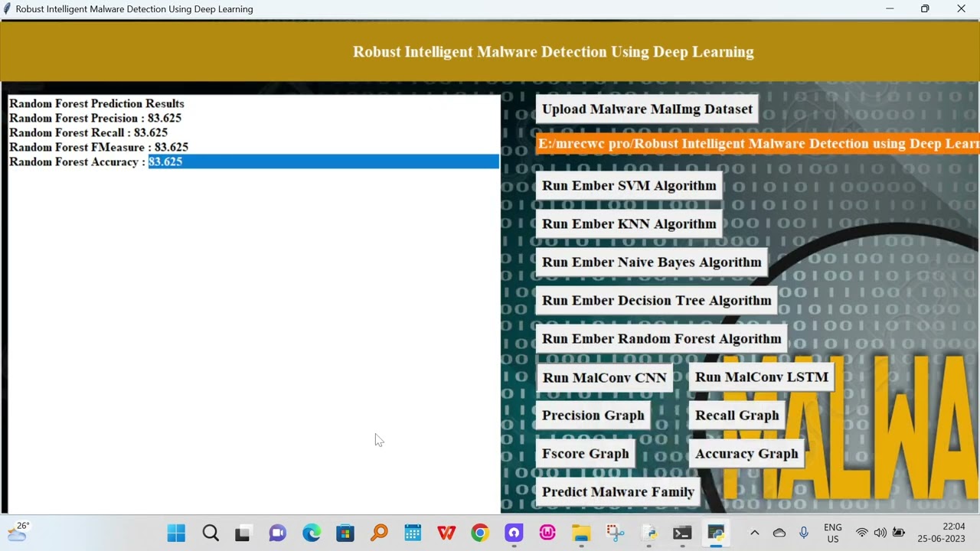Open OneDrive cloud tray icon
The image size is (980, 551).
pos(779,533)
